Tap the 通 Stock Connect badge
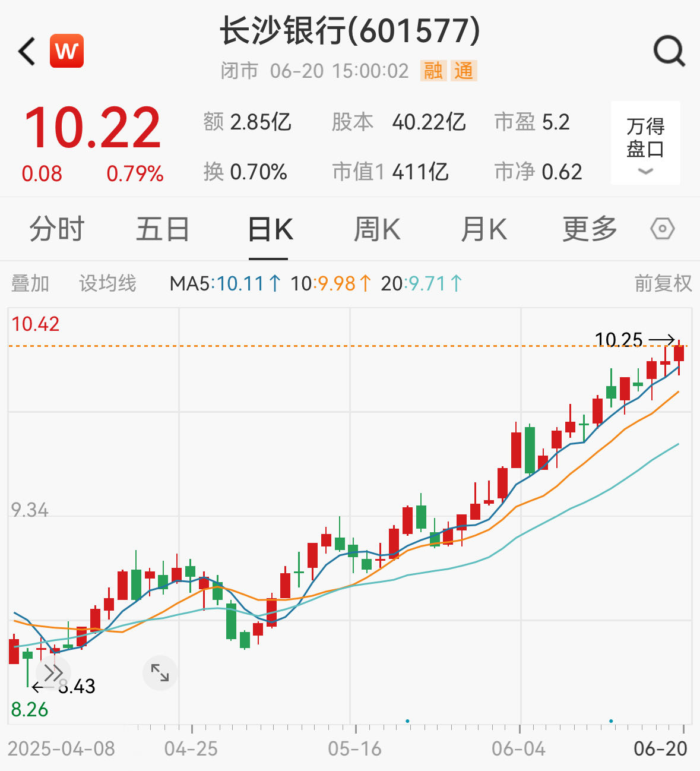 click(x=465, y=71)
